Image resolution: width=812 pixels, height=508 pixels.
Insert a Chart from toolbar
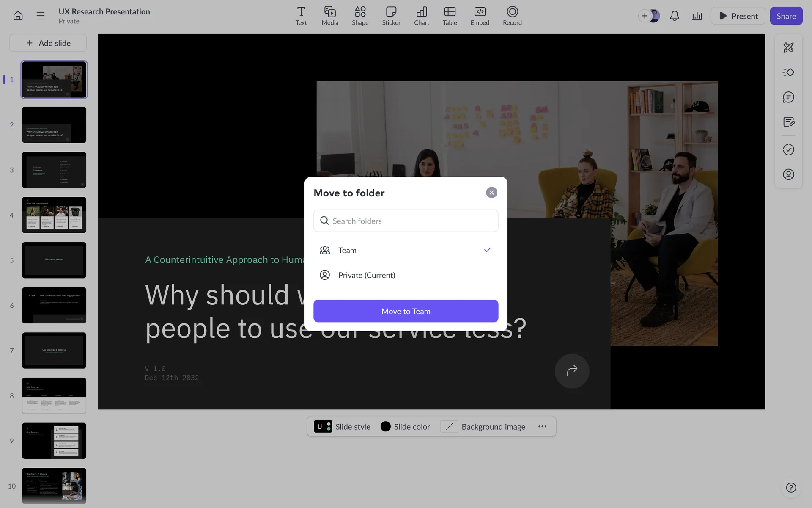(421, 16)
